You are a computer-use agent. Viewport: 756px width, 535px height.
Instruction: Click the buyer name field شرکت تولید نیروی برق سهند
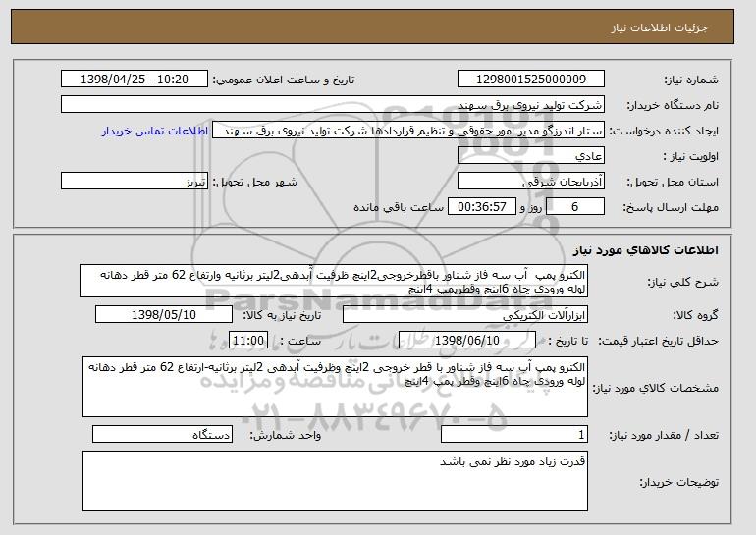333,105
